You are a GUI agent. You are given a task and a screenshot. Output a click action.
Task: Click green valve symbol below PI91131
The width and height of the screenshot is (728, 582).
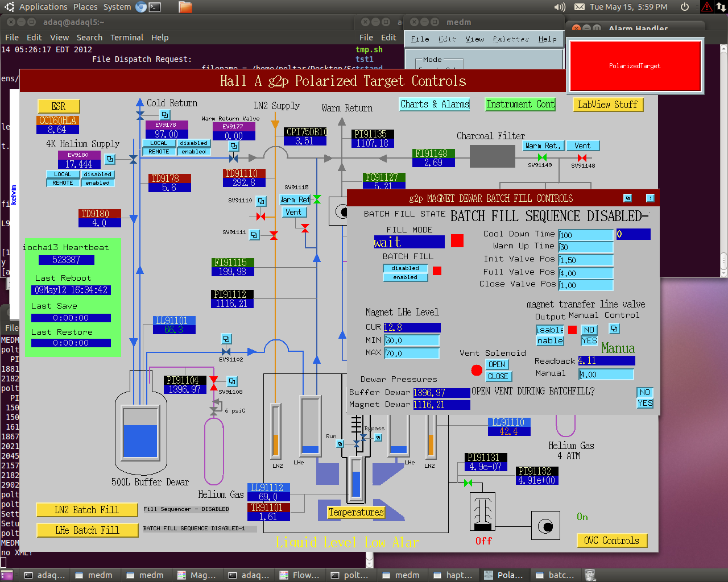(468, 483)
